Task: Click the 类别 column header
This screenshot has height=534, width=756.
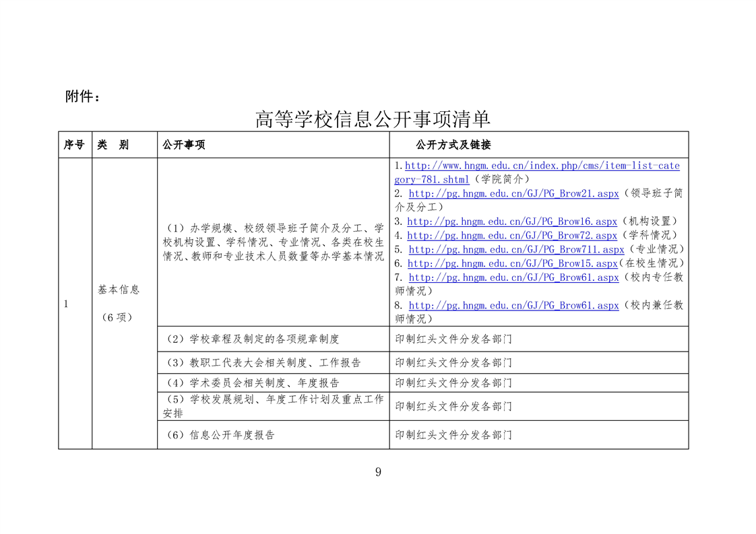Action: (113, 145)
